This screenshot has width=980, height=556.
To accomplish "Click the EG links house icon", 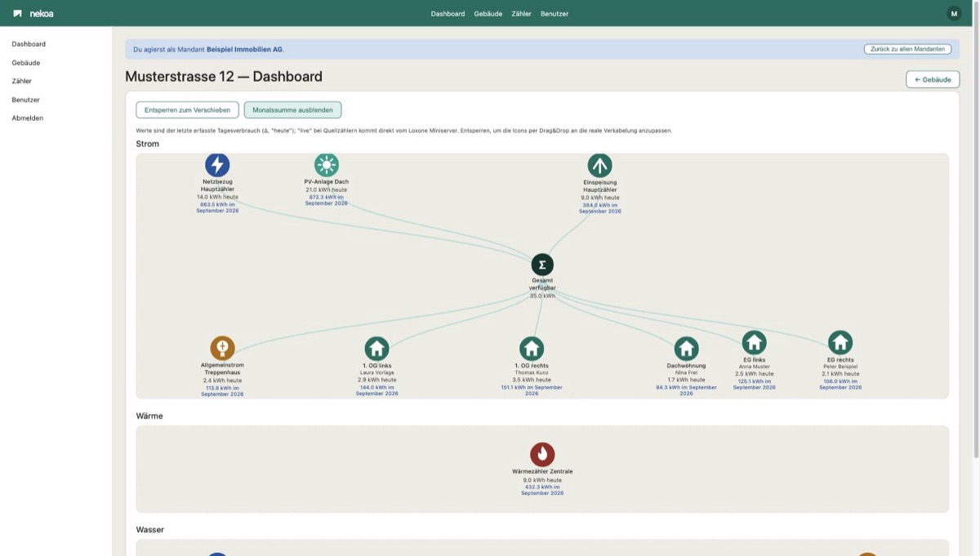I will (754, 342).
